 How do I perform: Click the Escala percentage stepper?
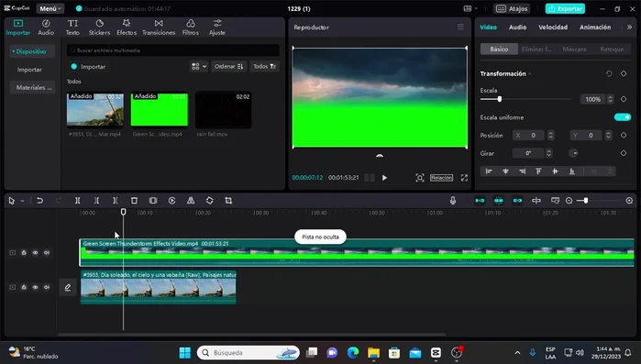[x=610, y=99]
